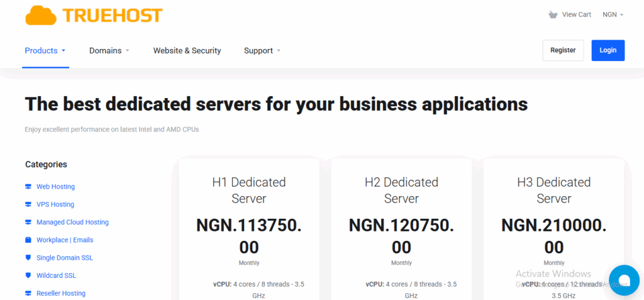
Task: Click the H2 Dedicated Server title
Action: click(401, 191)
